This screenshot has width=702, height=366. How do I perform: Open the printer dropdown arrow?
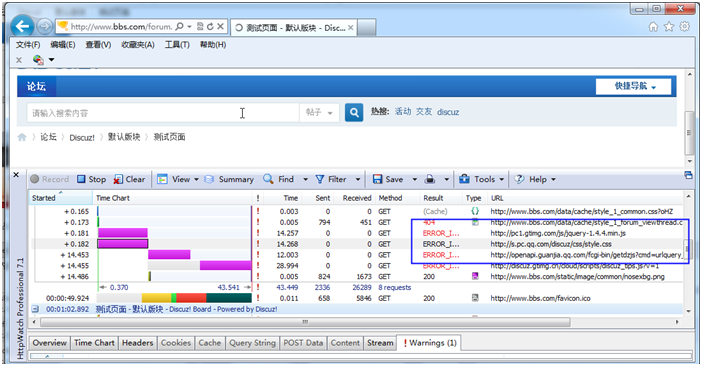click(x=446, y=179)
